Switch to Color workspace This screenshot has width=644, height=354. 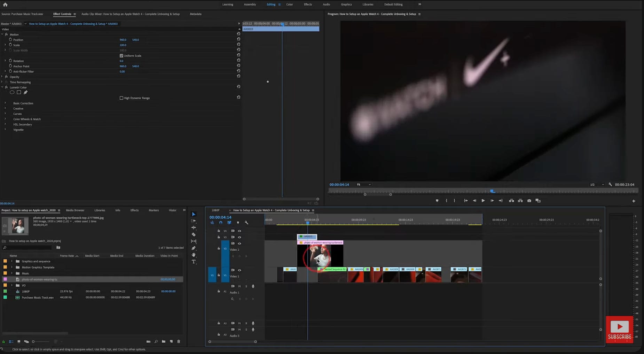pos(289,5)
